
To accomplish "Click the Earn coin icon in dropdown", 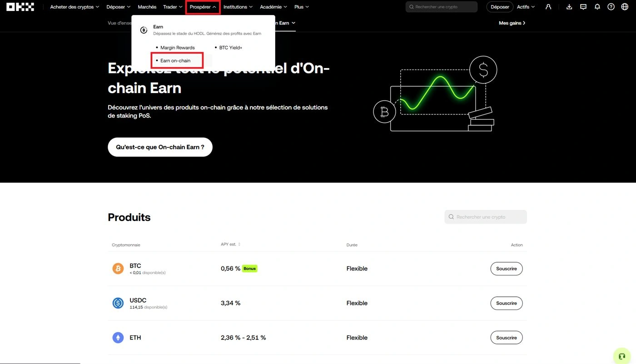I will click(x=144, y=30).
